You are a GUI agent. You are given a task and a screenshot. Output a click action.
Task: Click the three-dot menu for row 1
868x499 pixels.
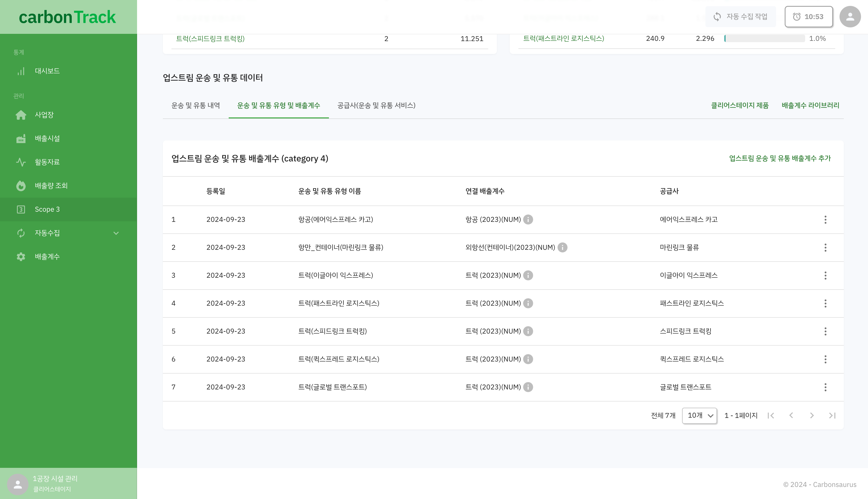[x=826, y=220]
